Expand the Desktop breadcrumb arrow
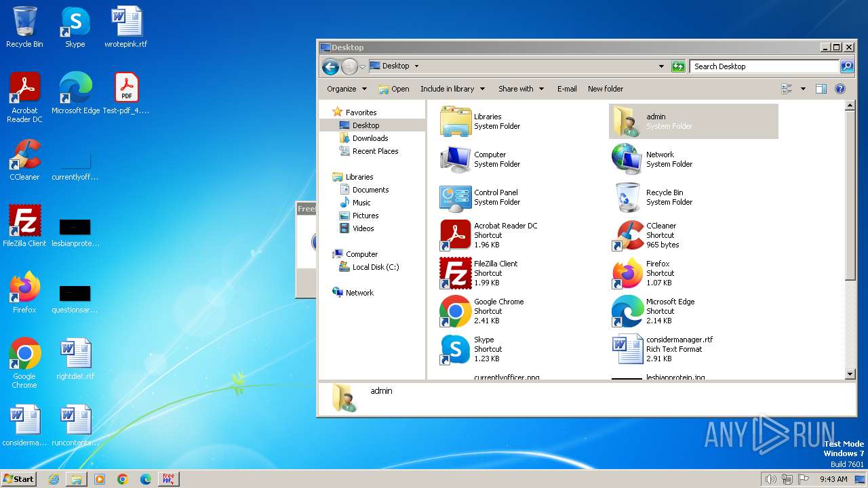The height and width of the screenshot is (488, 868). pyautogui.click(x=416, y=66)
